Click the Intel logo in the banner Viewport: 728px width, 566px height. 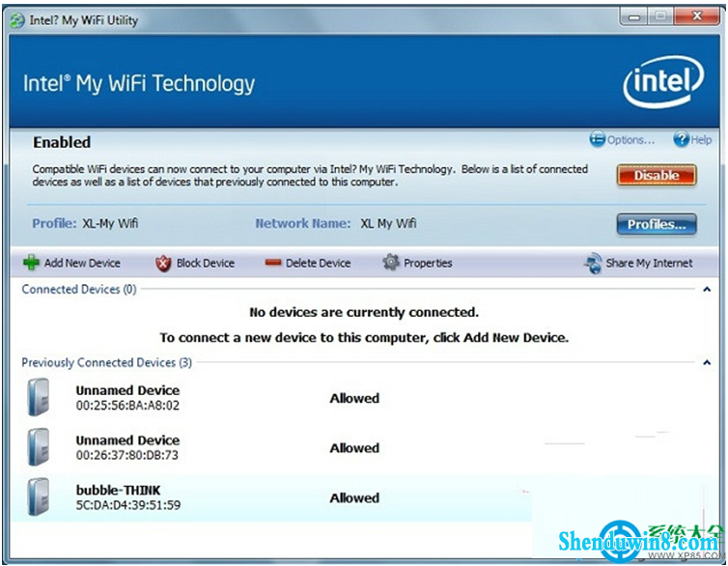[664, 83]
